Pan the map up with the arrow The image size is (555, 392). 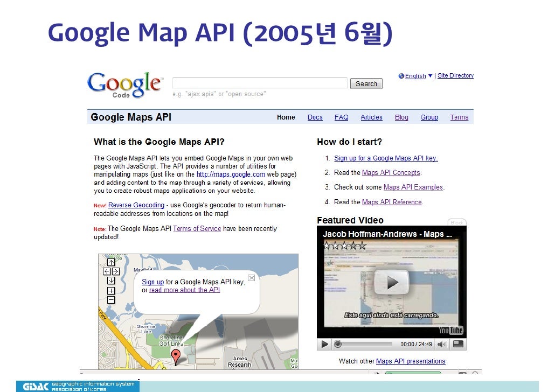111,262
